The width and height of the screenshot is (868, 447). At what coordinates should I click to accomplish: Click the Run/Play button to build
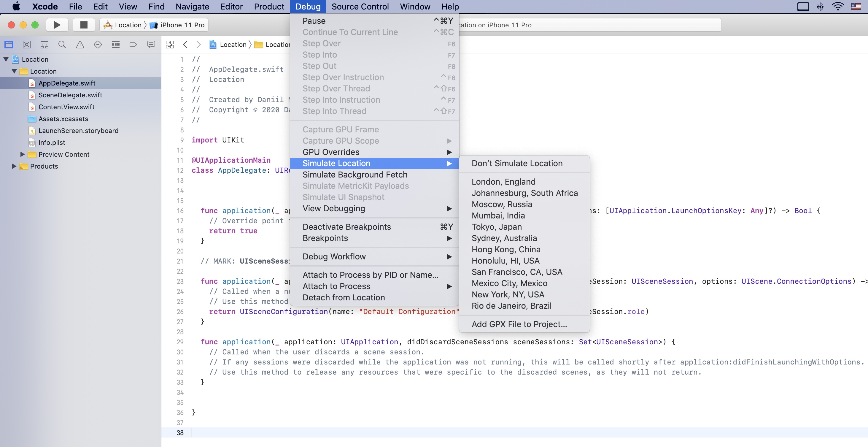coord(56,25)
